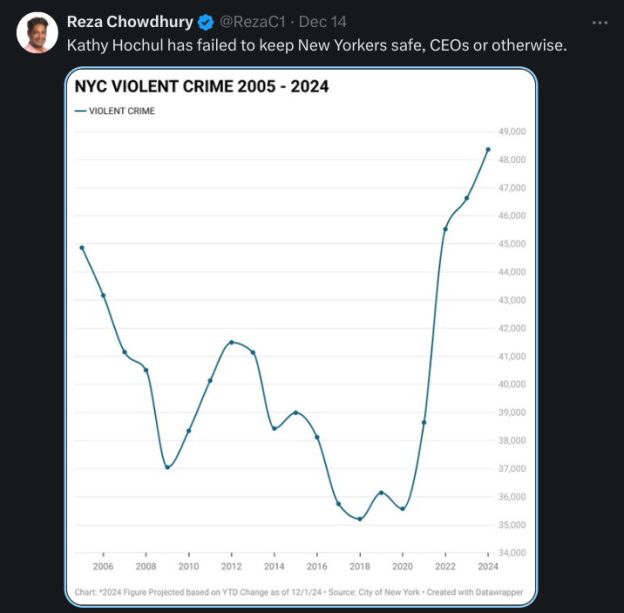The image size is (624, 613).
Task: Click the 2009 dip data point
Action: coord(167,467)
